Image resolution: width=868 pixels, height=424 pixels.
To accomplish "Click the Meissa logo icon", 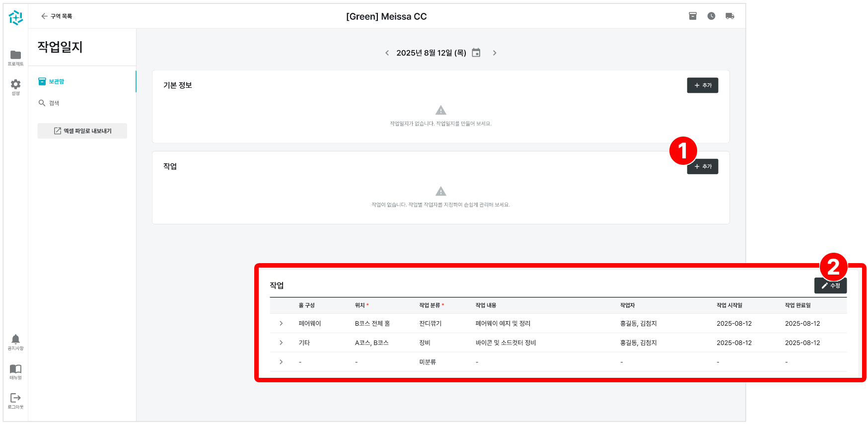I will point(15,17).
